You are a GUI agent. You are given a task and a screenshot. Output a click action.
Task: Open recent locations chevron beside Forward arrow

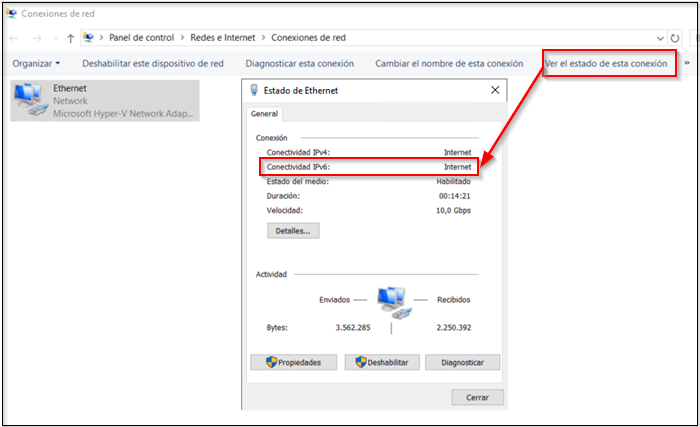point(54,37)
